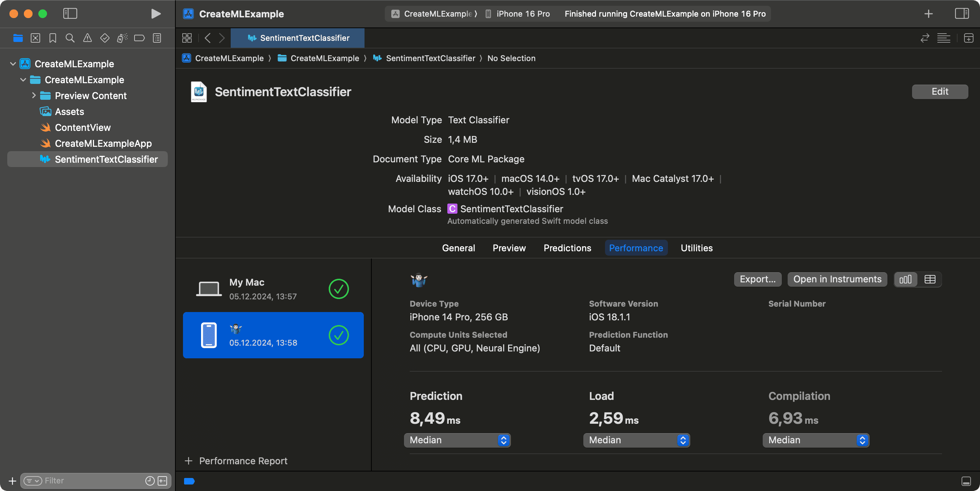Select Assets in the project navigator
The image size is (980, 491).
tap(69, 111)
